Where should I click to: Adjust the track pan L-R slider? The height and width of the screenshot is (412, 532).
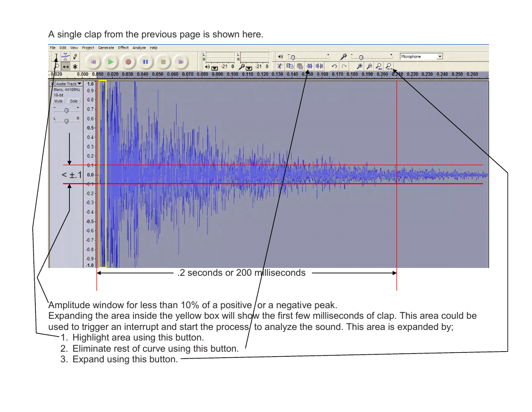[x=66, y=120]
